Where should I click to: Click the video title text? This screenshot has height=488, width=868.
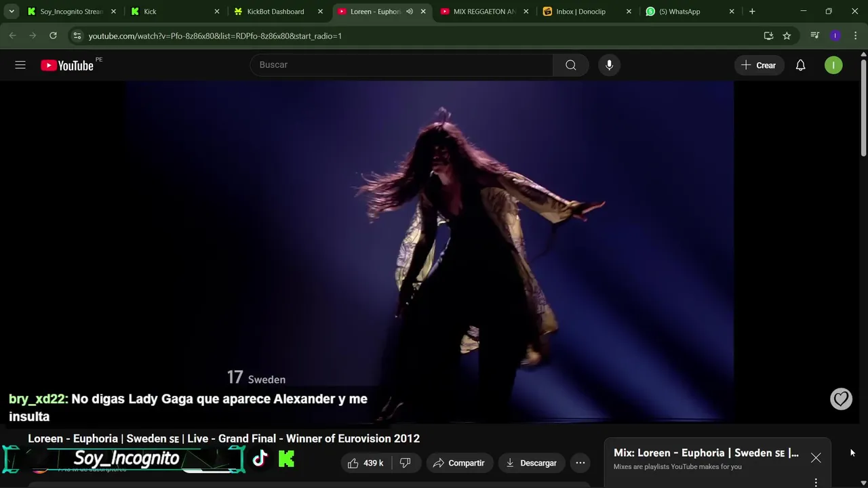(224, 439)
